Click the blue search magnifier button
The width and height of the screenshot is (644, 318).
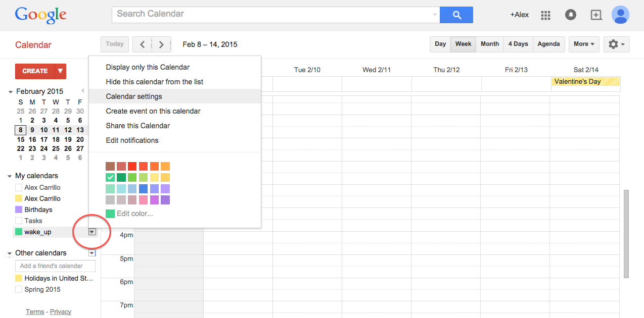pyautogui.click(x=456, y=15)
